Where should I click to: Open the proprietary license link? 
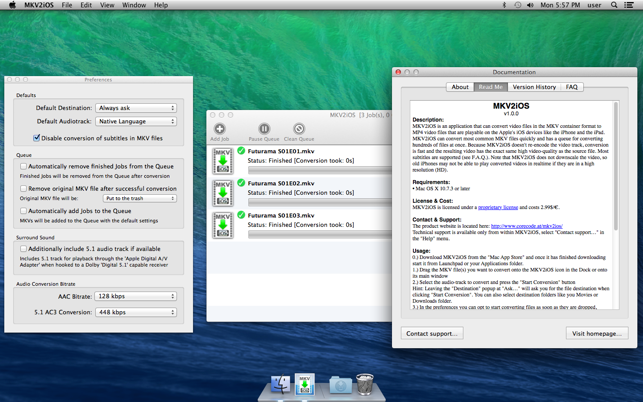click(498, 208)
